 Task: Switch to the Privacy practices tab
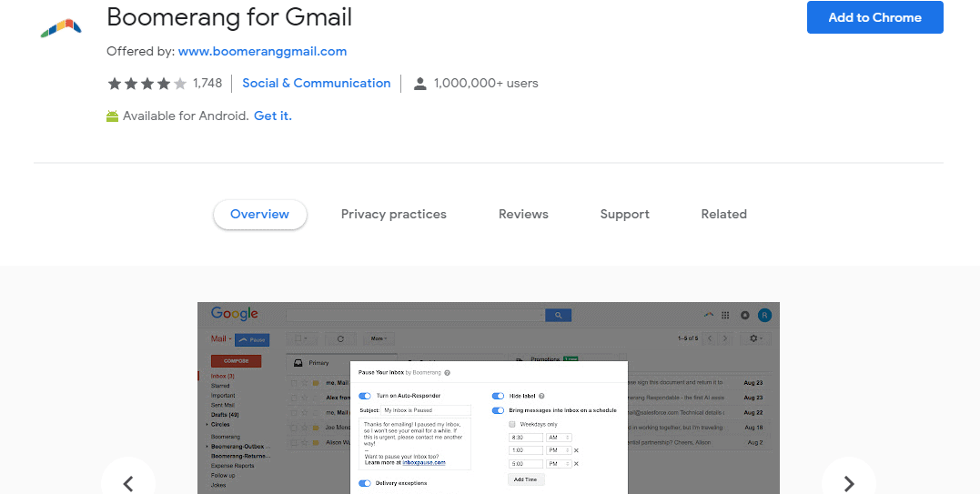[394, 214]
